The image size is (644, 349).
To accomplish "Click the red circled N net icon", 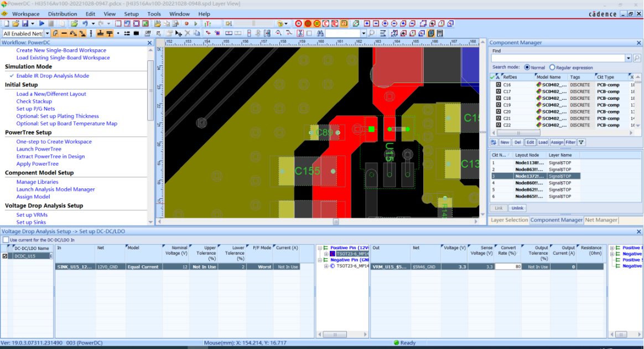I will (298, 23).
